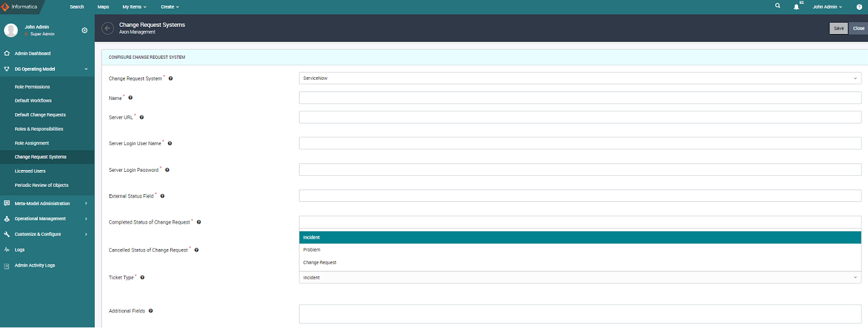868x332 pixels.
Task: Show help tooltip for Ticket Type
Action: 142,278
